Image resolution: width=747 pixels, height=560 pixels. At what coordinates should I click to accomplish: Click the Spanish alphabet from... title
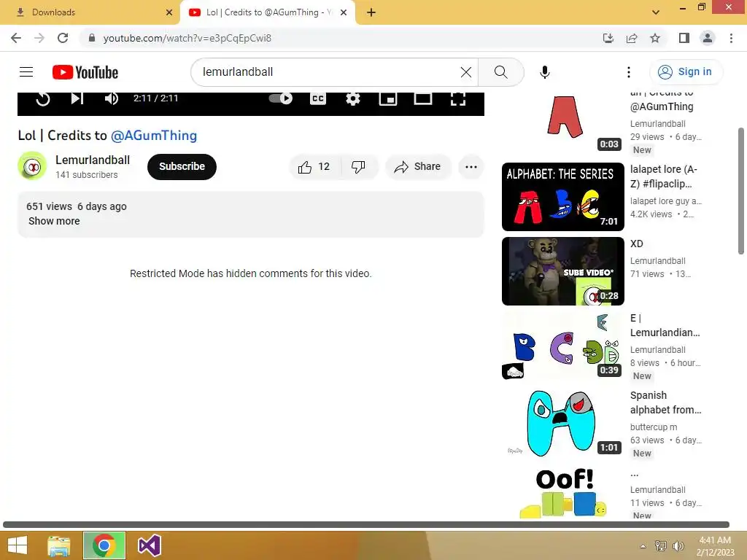click(x=665, y=402)
